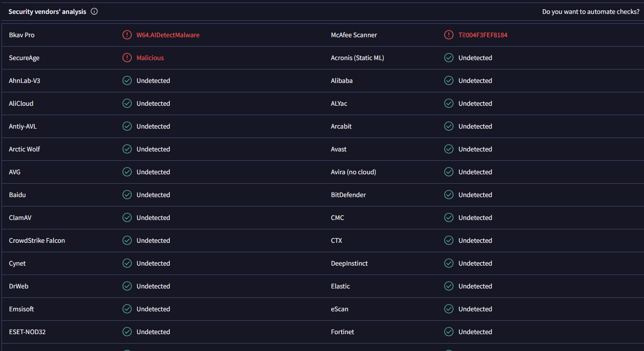The width and height of the screenshot is (644, 351).
Task: Select the checkmark icon in the AliCloud row
Action: pyautogui.click(x=127, y=103)
